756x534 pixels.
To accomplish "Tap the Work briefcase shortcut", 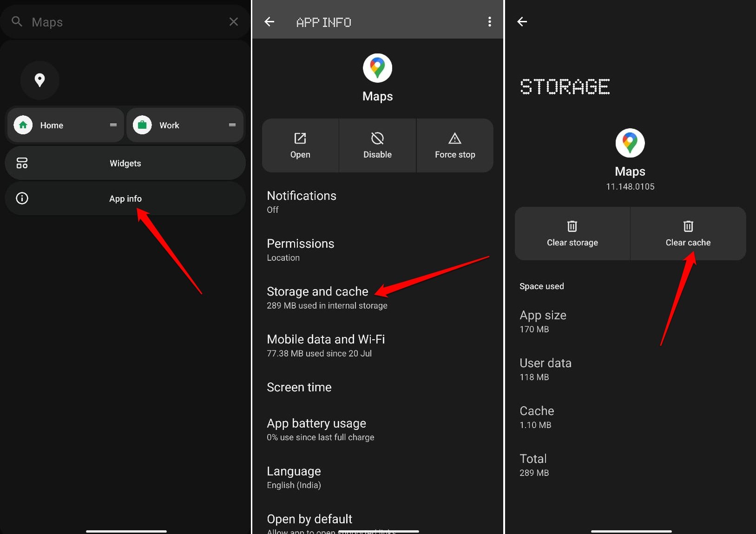I will (x=143, y=125).
